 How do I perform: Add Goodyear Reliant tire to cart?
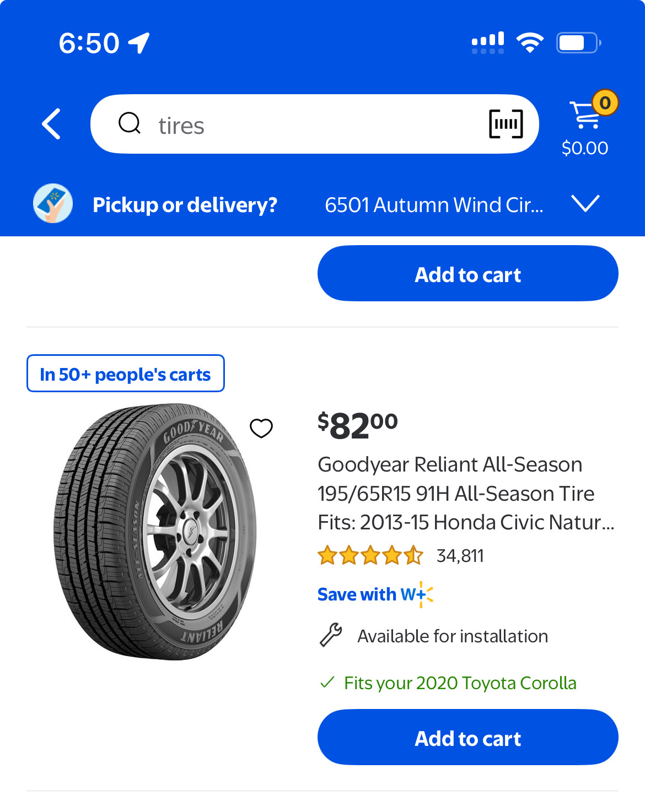[467, 738]
